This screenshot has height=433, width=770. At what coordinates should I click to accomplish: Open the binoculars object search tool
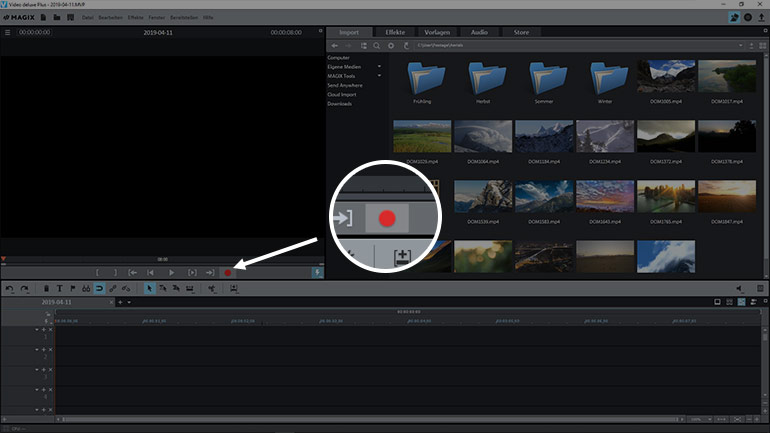pyautogui.click(x=86, y=289)
